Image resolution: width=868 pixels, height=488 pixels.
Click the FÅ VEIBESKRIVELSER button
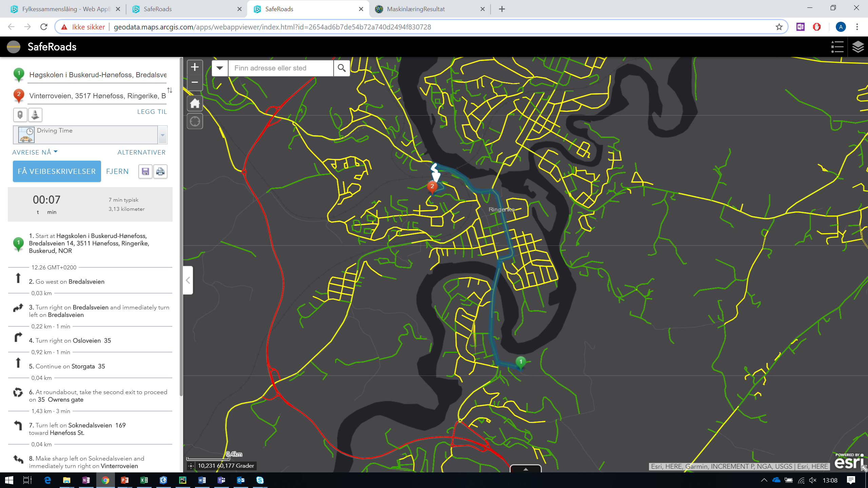[x=57, y=171]
